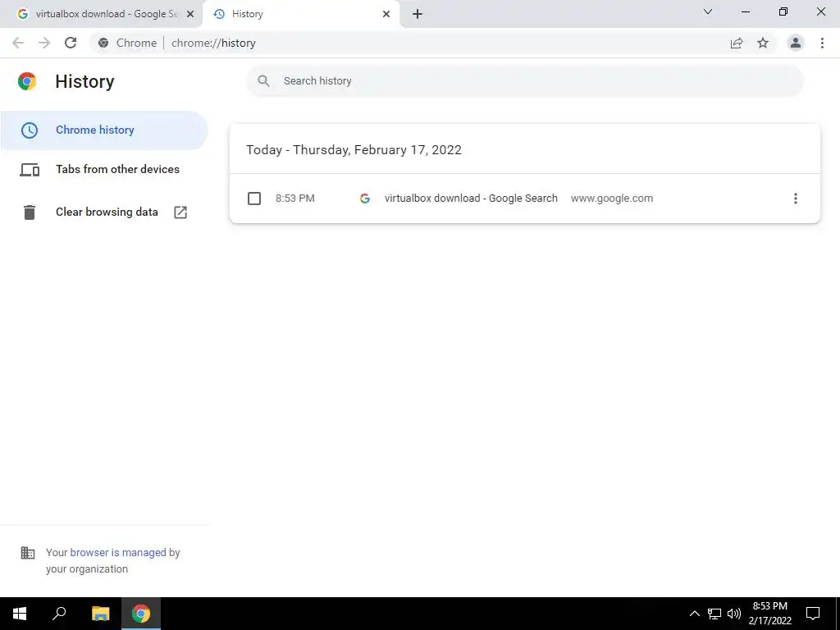Select the History tab

[300, 14]
